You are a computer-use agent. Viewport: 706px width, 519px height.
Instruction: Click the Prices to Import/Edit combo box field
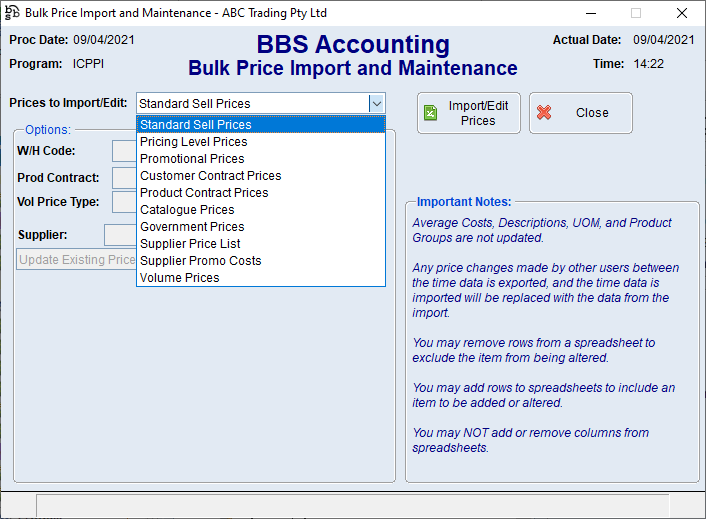pos(250,103)
